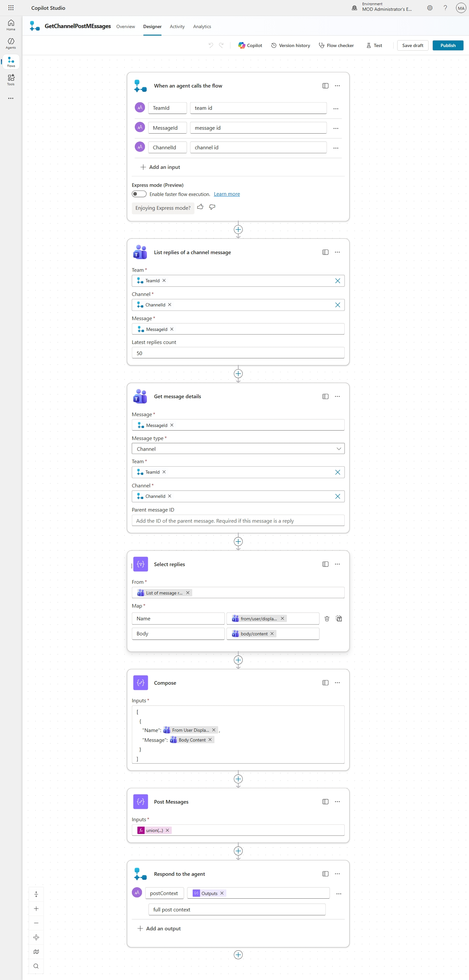Edit the full post context description
469x980 pixels.
pos(237,910)
